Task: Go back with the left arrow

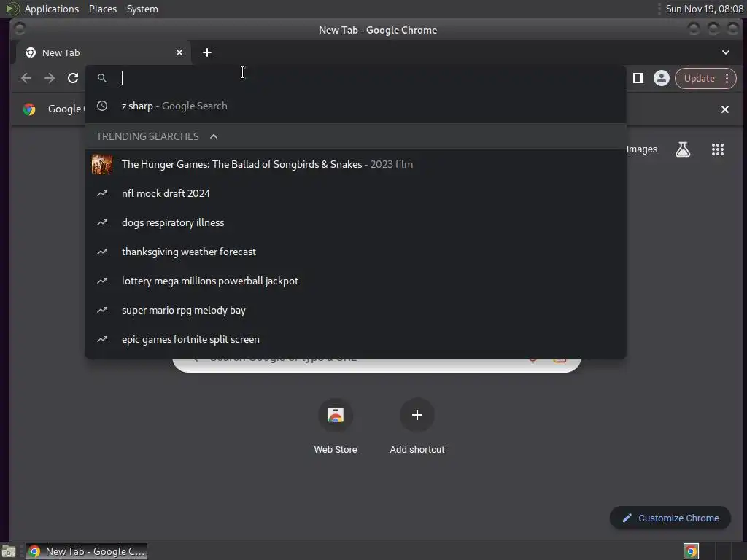Action: coord(26,78)
